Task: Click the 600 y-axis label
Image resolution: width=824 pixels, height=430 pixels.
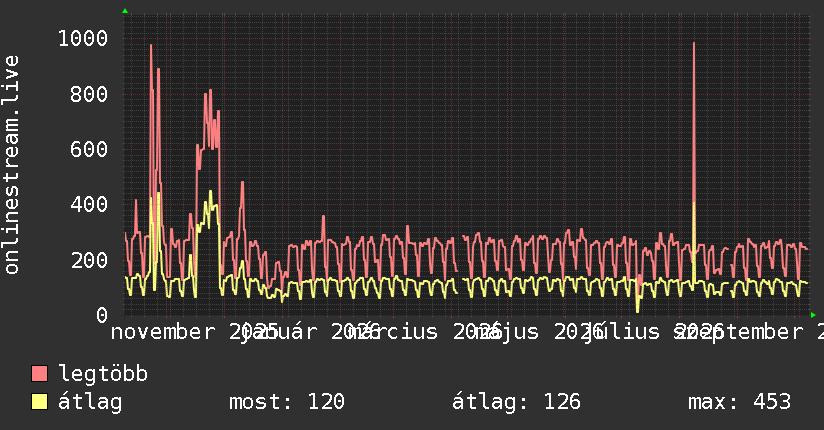Action: [x=89, y=149]
